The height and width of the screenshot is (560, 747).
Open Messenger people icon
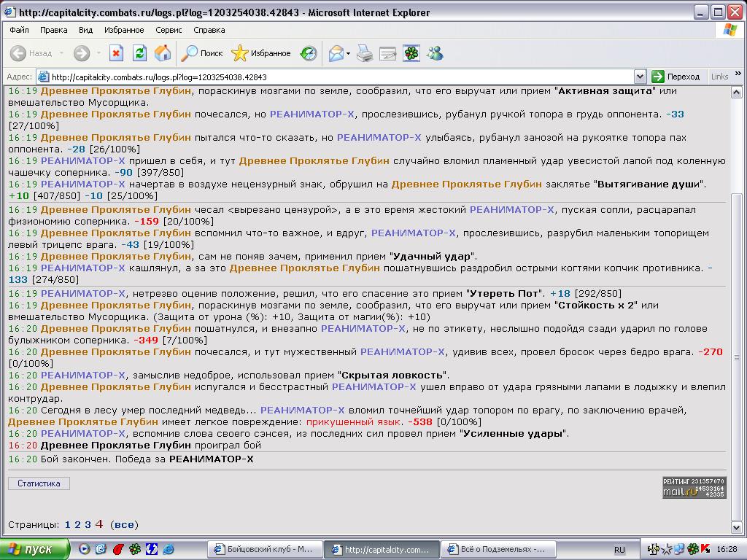[x=435, y=53]
